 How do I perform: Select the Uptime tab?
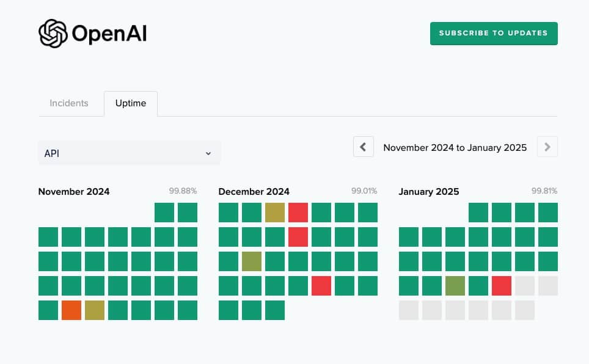point(131,103)
